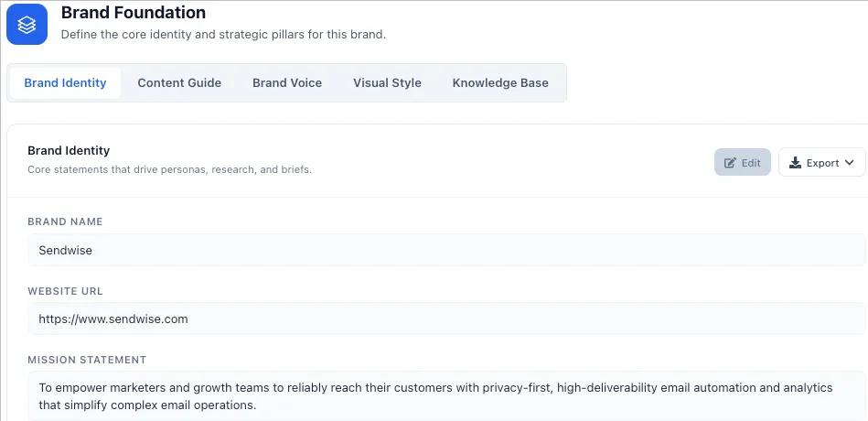Click the download icon on Export button
The width and height of the screenshot is (868, 421).
click(795, 162)
